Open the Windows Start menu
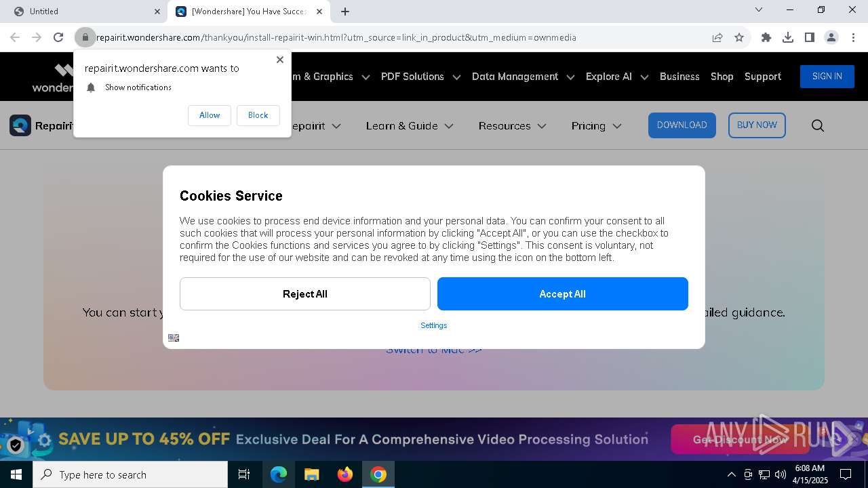868x488 pixels. pos(16,474)
